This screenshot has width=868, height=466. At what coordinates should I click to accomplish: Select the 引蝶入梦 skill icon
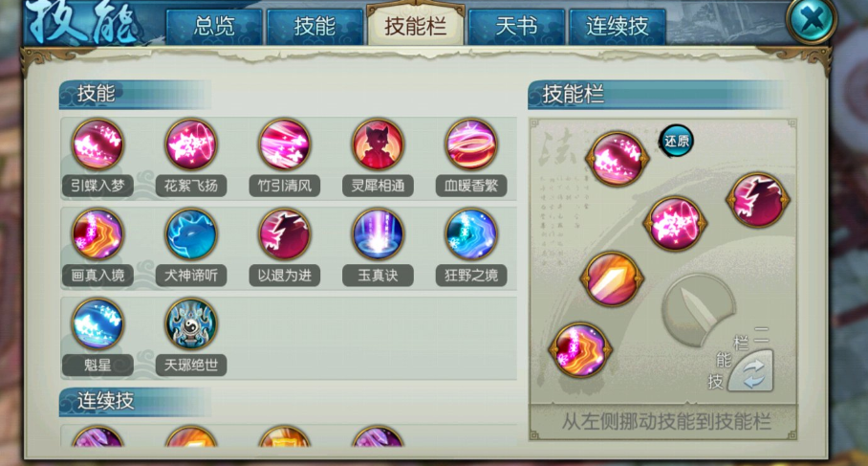98,144
